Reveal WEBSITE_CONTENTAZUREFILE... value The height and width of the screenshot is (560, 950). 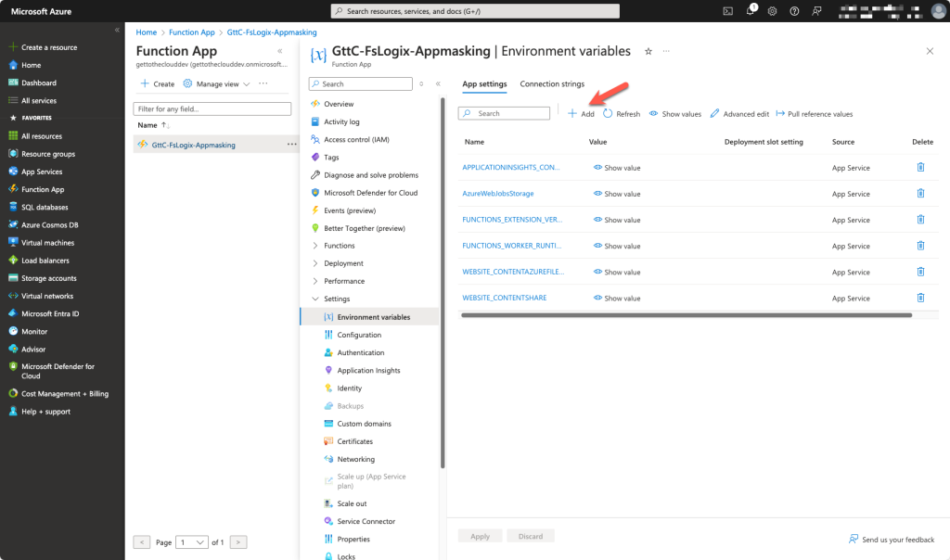tap(617, 272)
